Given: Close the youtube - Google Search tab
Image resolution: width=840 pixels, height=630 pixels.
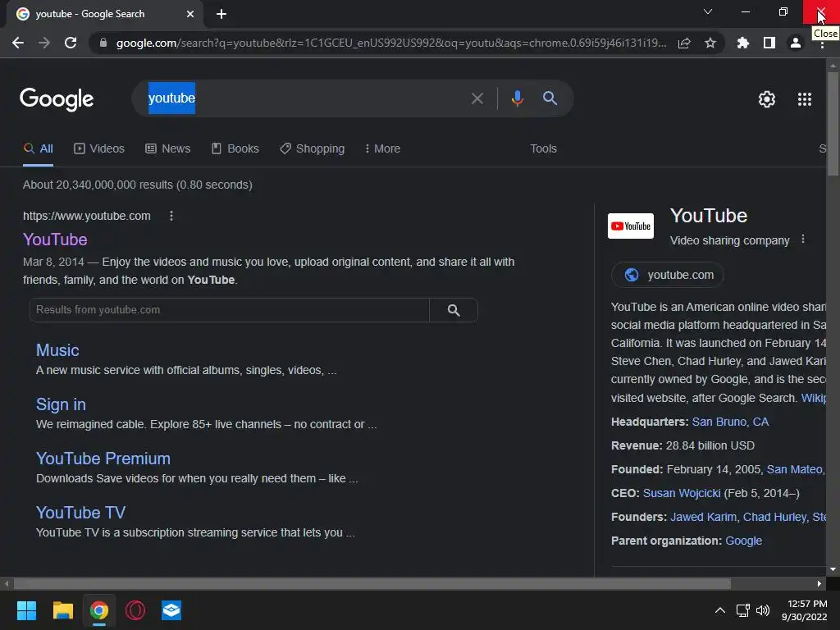Looking at the screenshot, I should (x=190, y=14).
